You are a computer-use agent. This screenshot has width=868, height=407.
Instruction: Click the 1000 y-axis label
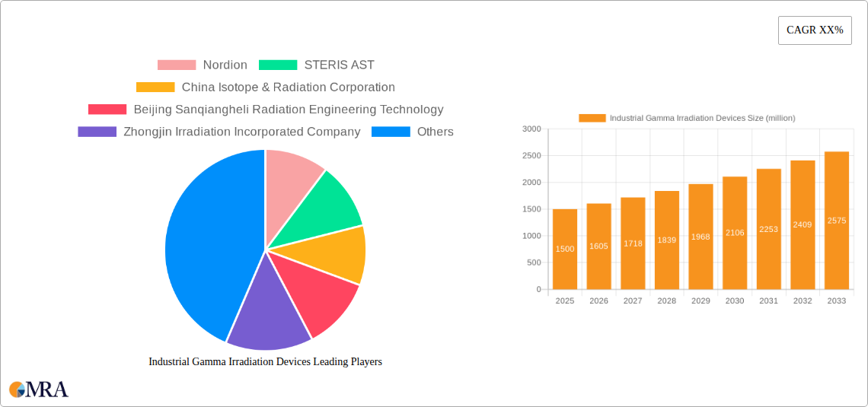(x=531, y=236)
